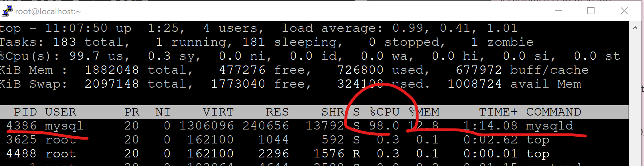This screenshot has width=644, height=166.
Task: Click the 240656 RES value
Action: [266, 126]
